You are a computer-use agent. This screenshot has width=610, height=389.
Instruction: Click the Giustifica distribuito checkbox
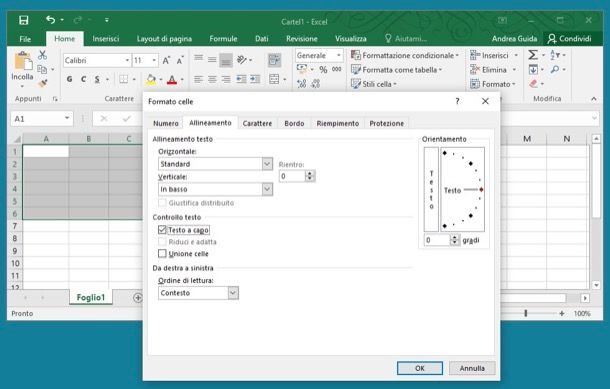pyautogui.click(x=162, y=203)
